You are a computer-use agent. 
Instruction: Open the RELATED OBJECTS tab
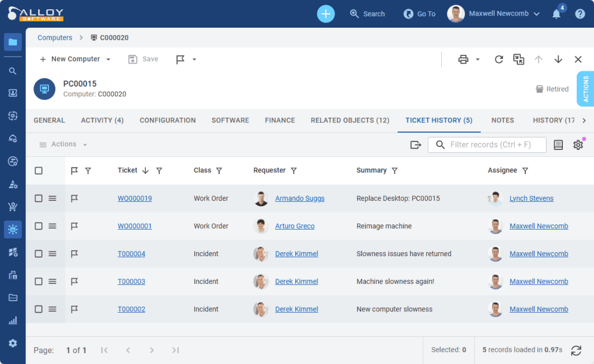tap(349, 120)
